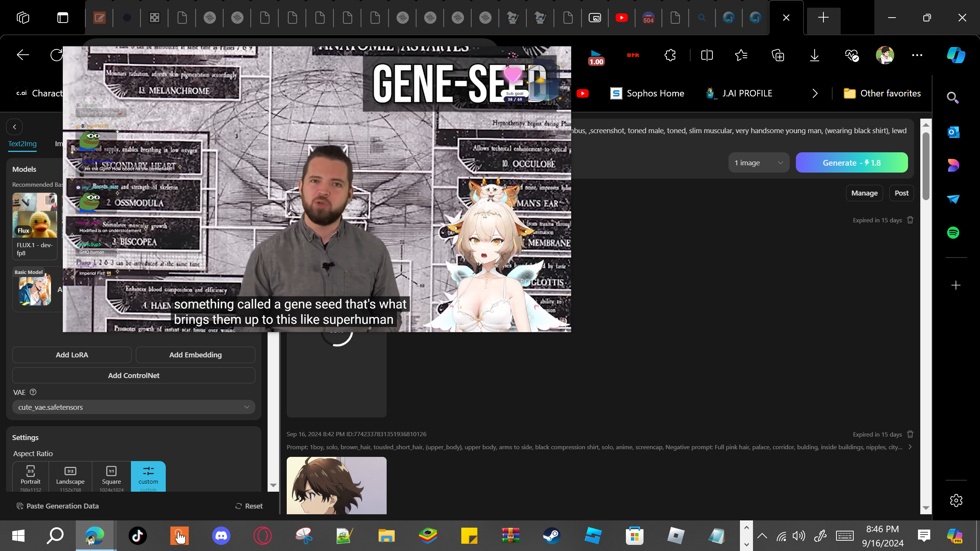Click the left panel scroll-down arrow
Screen dimensions: 980x551
point(273,485)
